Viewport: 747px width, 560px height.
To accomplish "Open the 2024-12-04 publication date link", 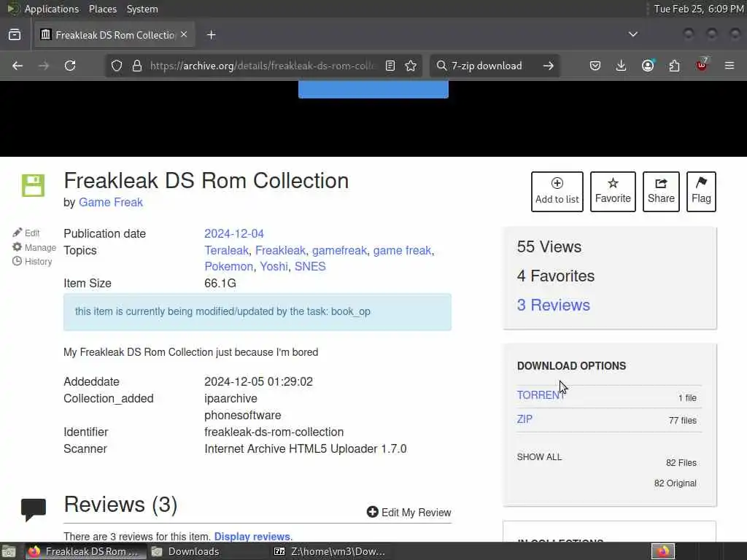I will point(234,234).
